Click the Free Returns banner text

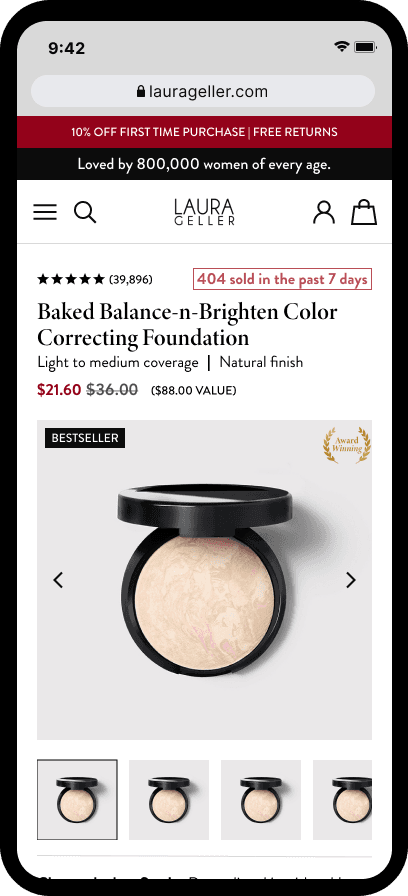pyautogui.click(x=295, y=132)
